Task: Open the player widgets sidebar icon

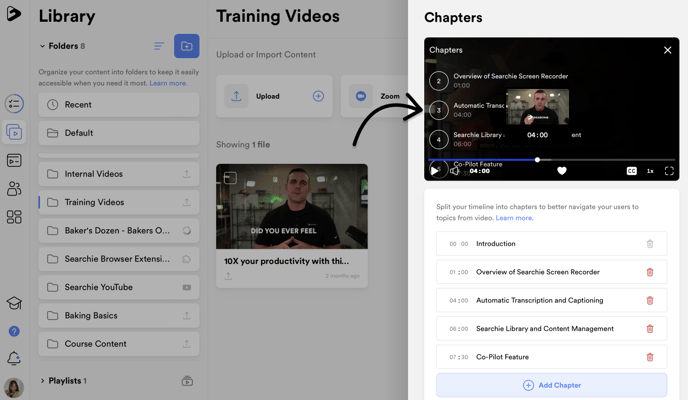Action: [x=14, y=161]
